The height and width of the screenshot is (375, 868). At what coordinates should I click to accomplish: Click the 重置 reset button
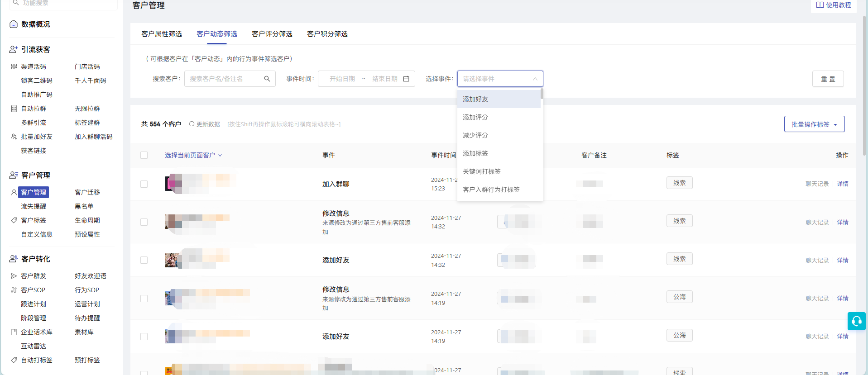(828, 79)
